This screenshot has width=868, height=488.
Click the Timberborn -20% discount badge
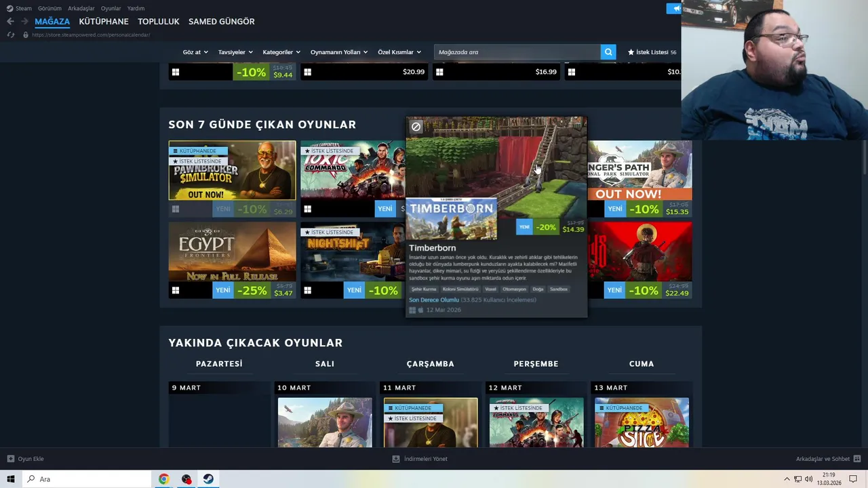(546, 228)
